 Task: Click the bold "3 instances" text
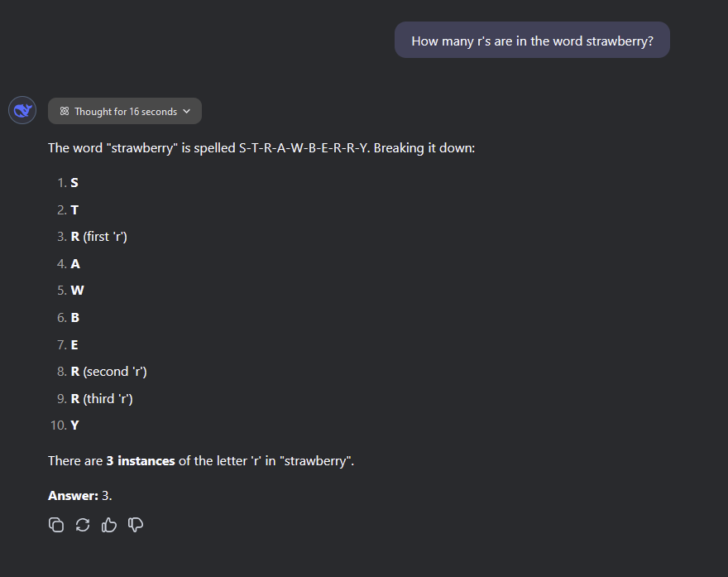pyautogui.click(x=141, y=460)
